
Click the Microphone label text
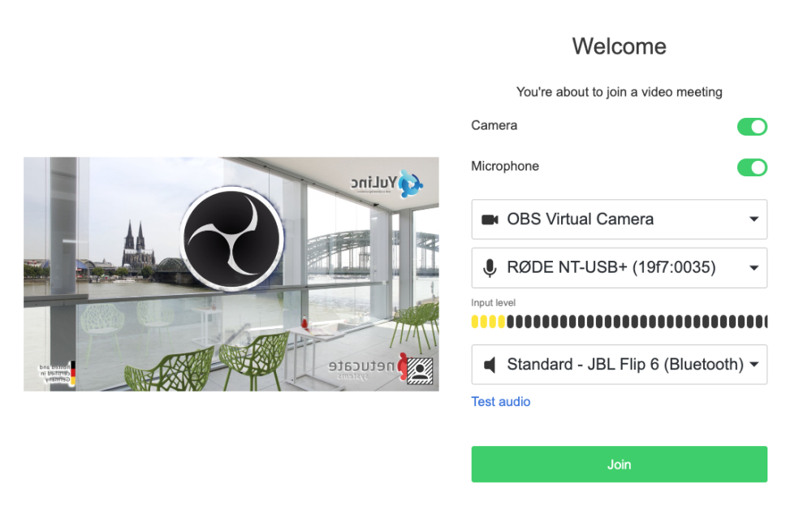click(x=505, y=167)
